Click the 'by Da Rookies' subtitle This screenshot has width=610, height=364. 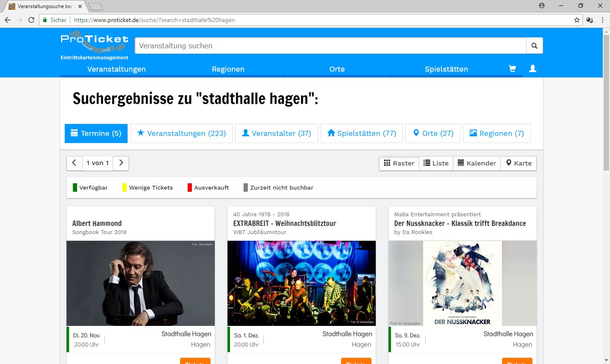click(x=413, y=232)
